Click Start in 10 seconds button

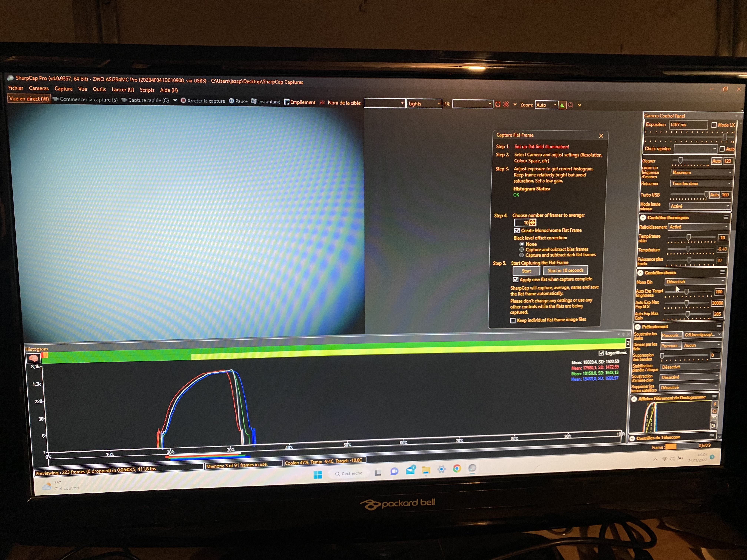point(565,270)
